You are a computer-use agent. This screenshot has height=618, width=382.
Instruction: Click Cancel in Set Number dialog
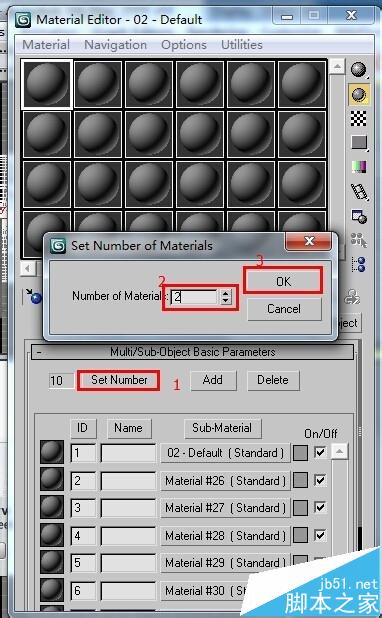tap(284, 309)
